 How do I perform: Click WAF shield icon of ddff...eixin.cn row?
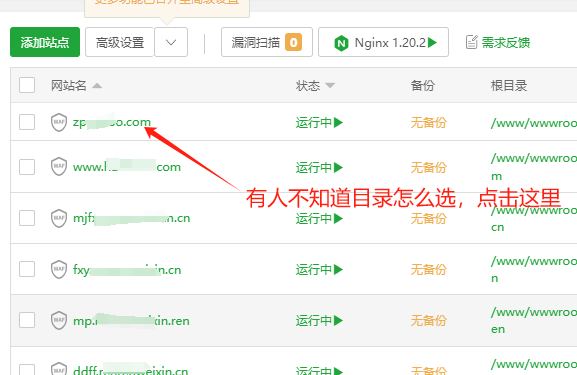(59, 369)
